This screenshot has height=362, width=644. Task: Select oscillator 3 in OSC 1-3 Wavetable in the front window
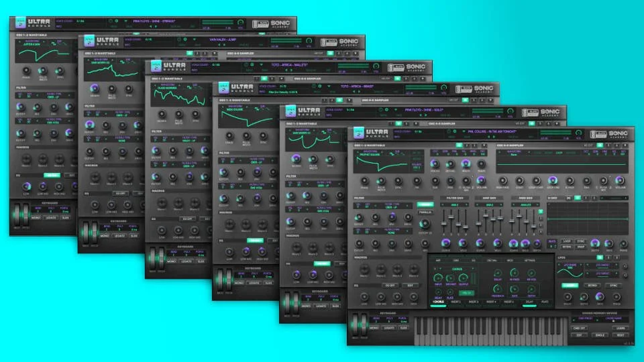click(x=474, y=145)
